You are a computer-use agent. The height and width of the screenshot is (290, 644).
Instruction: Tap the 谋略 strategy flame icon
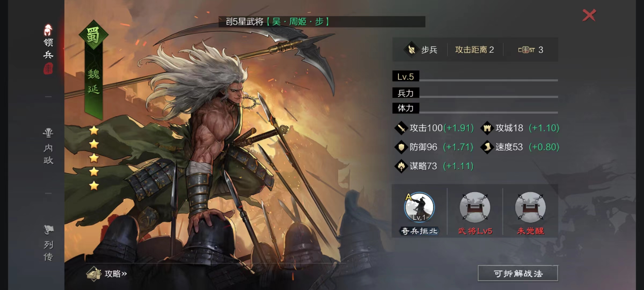(x=401, y=166)
